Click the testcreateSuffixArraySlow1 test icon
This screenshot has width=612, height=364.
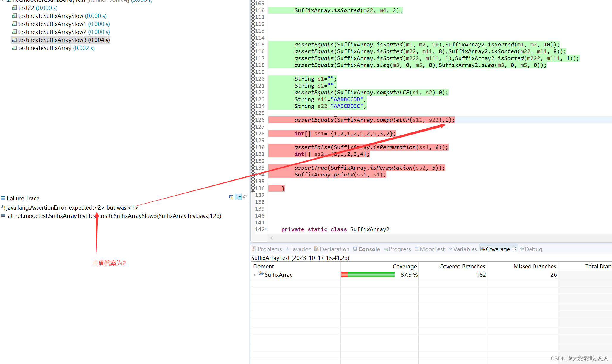pyautogui.click(x=14, y=24)
